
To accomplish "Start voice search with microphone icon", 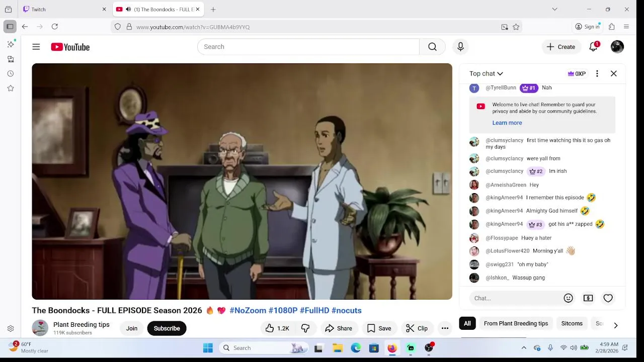I will coord(460,47).
